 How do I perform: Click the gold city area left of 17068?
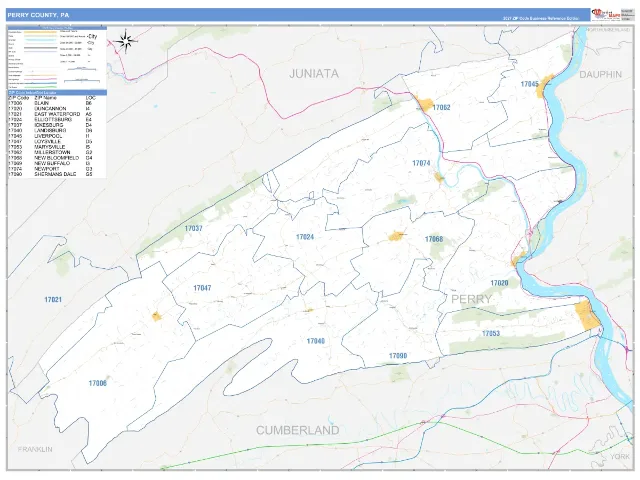pyautogui.click(x=396, y=236)
